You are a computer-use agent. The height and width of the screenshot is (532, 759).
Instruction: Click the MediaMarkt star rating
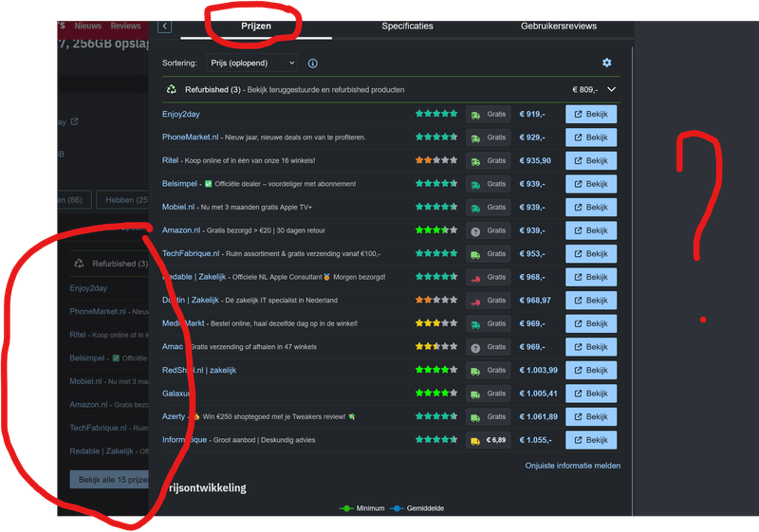point(436,323)
